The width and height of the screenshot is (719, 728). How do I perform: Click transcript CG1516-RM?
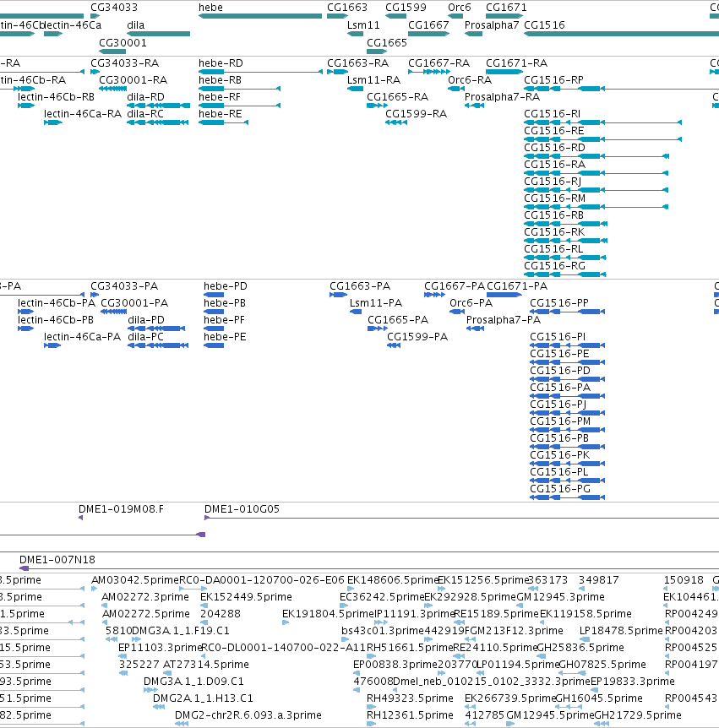pos(596,207)
